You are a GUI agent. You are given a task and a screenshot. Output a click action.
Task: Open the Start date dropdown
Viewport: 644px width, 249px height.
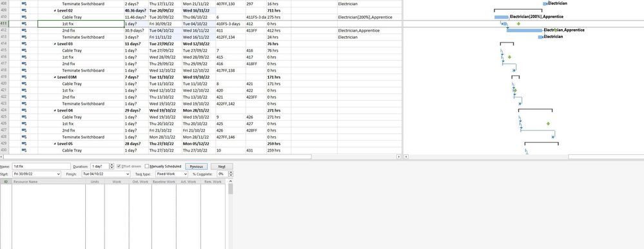59,174
